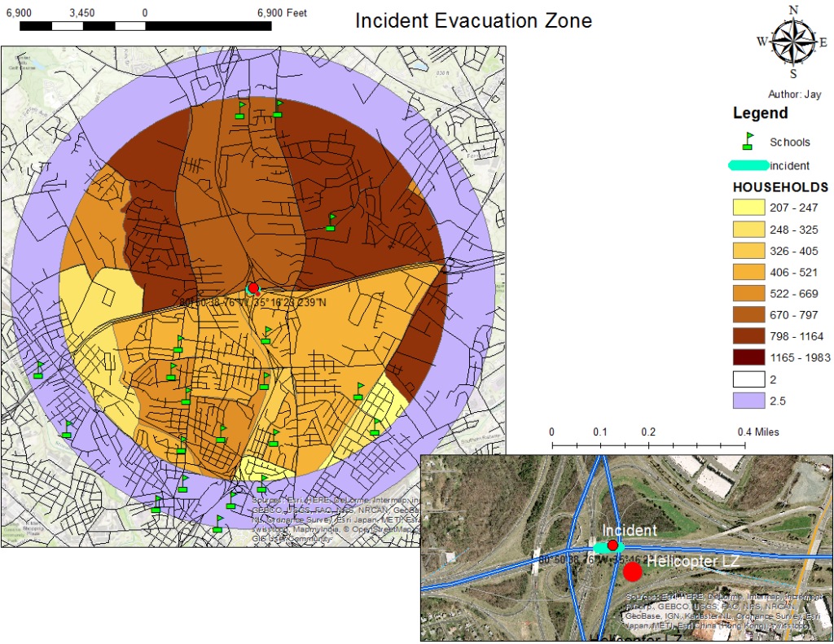
Task: Click the red Helicopter LZ marker
Action: point(632,572)
